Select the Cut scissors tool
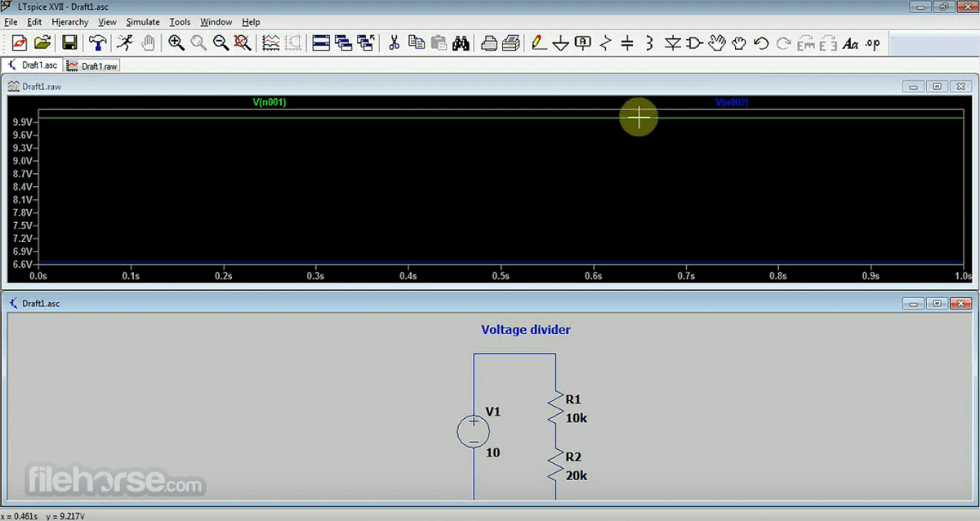 pos(394,43)
